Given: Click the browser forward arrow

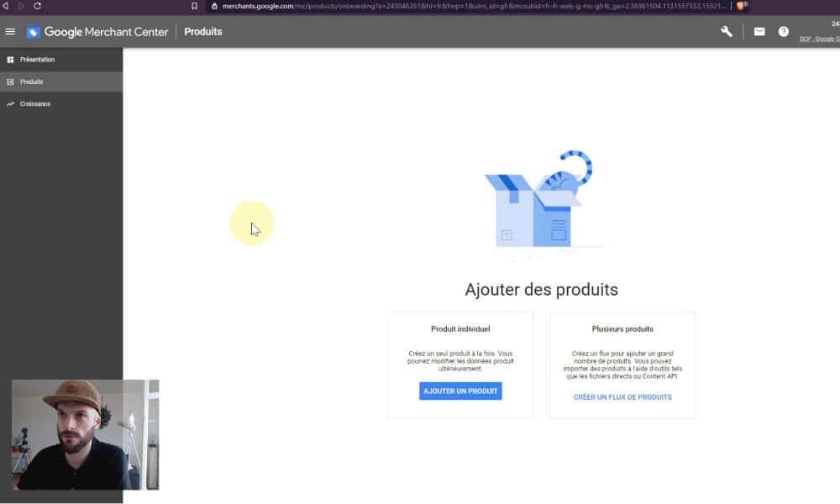Looking at the screenshot, I should coord(22,6).
